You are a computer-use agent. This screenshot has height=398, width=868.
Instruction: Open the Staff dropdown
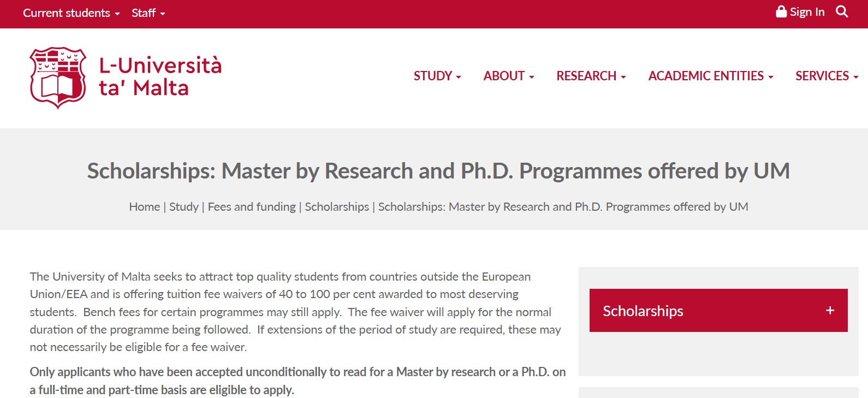(x=148, y=13)
